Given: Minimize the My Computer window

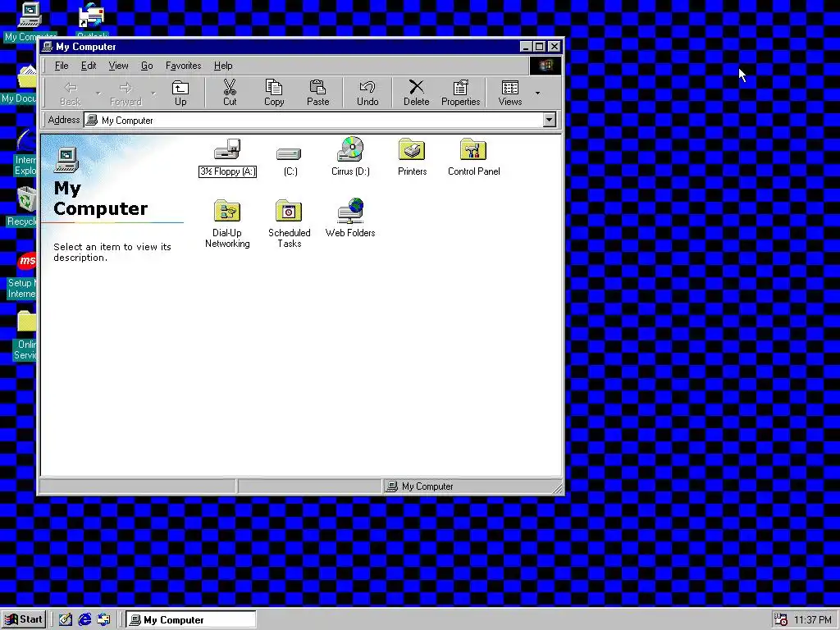Looking at the screenshot, I should [526, 47].
